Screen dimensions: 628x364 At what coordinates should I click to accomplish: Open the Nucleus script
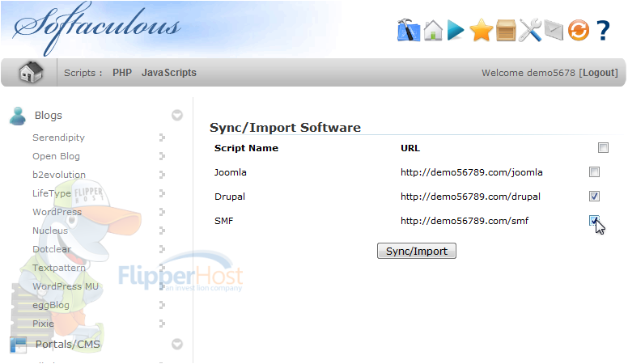tap(50, 231)
